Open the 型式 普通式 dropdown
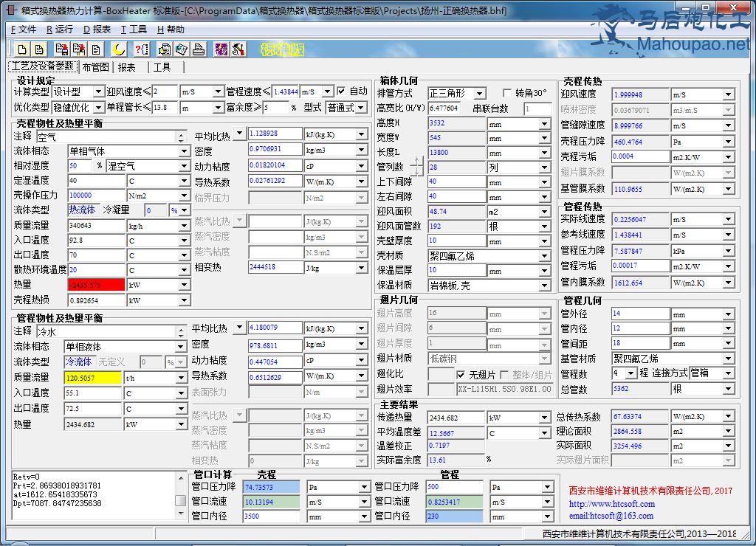The image size is (756, 546). [362, 108]
